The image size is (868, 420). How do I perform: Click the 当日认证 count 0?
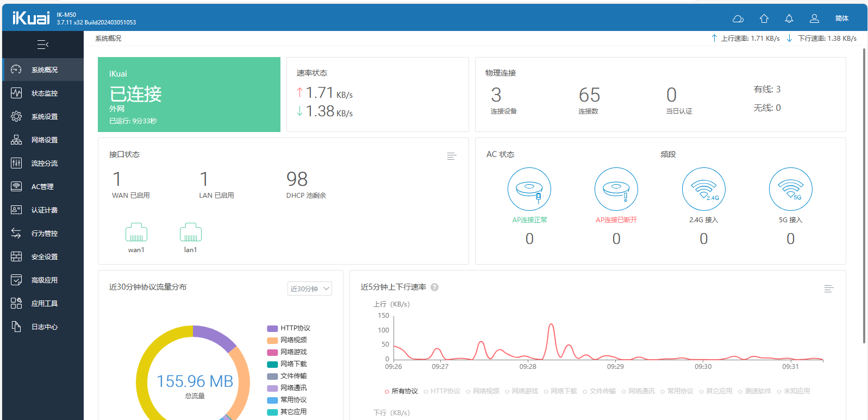672,95
